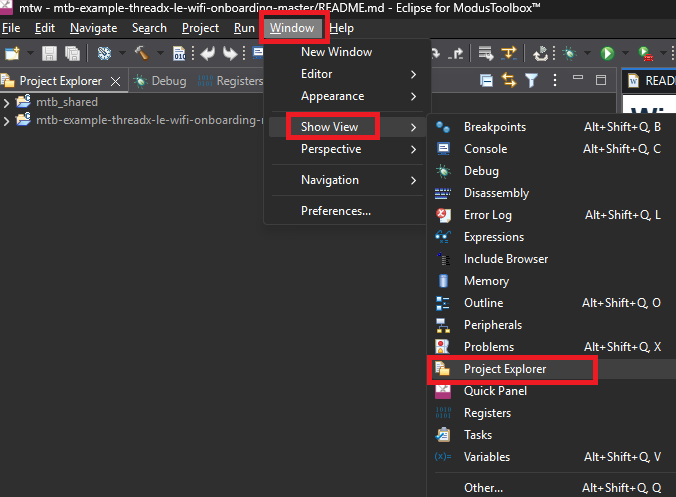Click the green bug Debug toolbar icon

click(x=569, y=52)
